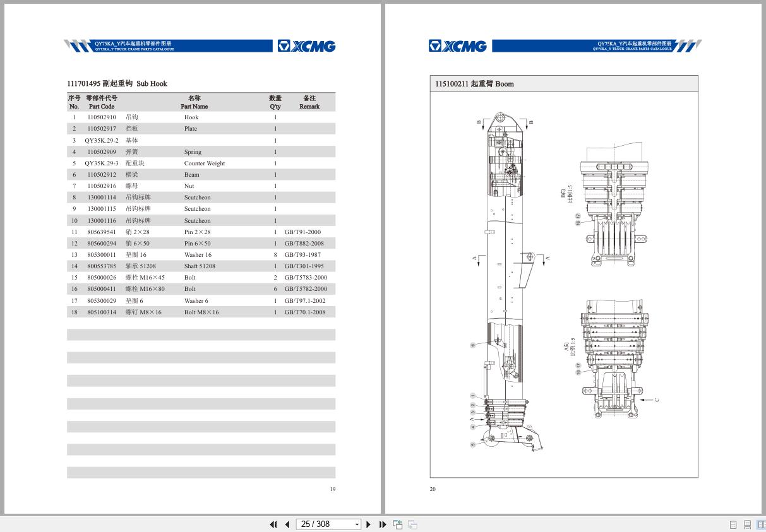Screen dimensions: 766x532
Task: Select part code 805600294
Action: click(x=102, y=243)
